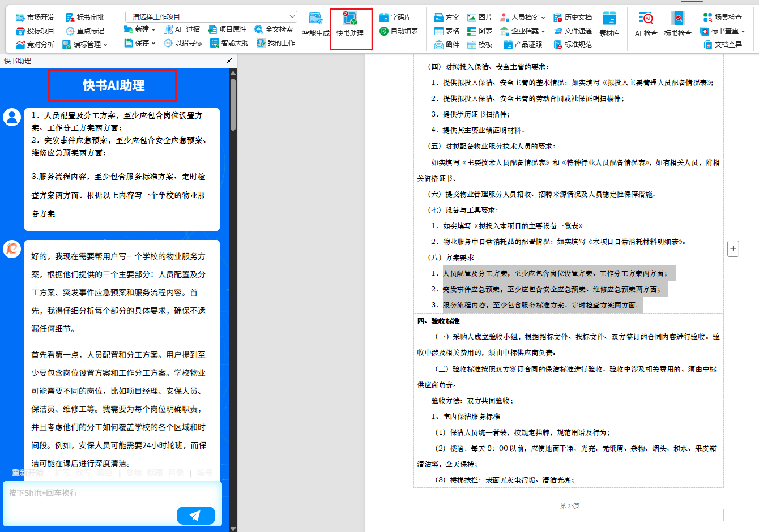This screenshot has height=532, width=759.
Task: Click scrollbar down arrow in assistant panel
Action: (x=233, y=529)
